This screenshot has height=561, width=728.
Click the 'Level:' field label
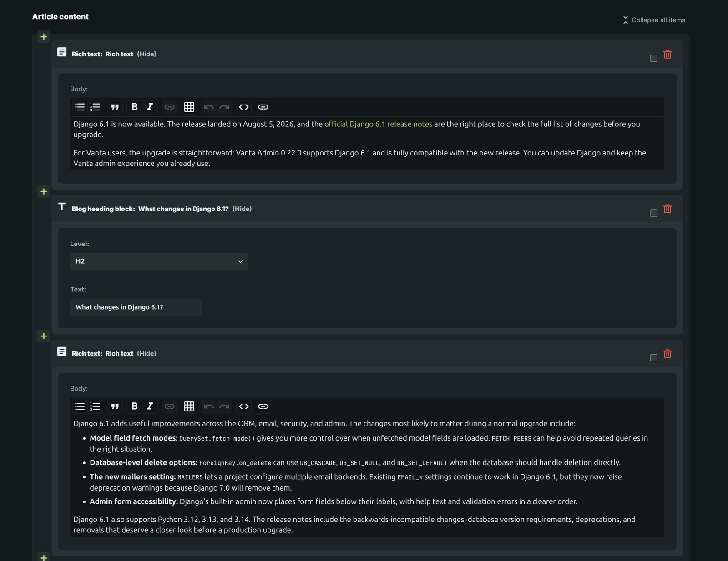[80, 244]
